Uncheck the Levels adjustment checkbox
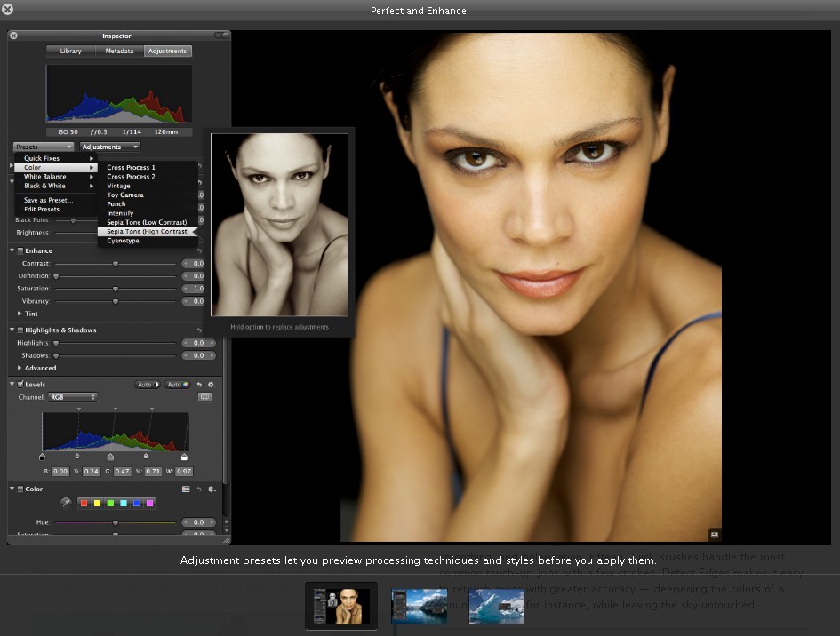Screen dimensions: 840x636 point(20,385)
